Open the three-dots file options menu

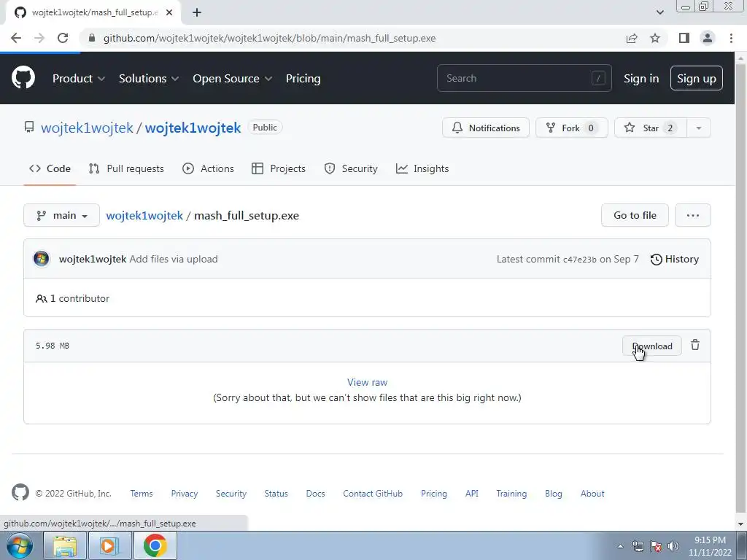pos(693,215)
